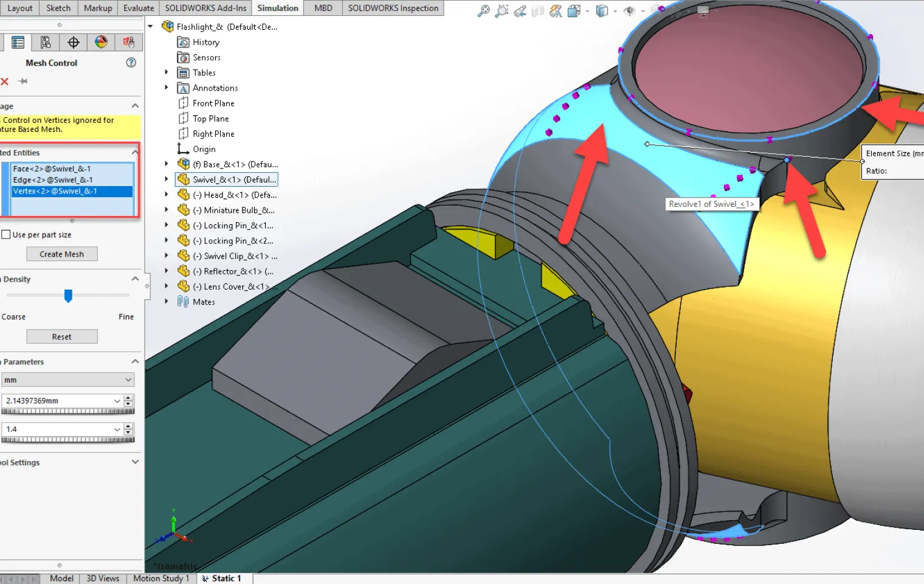
Task: Expand Mates tree node
Action: [167, 302]
